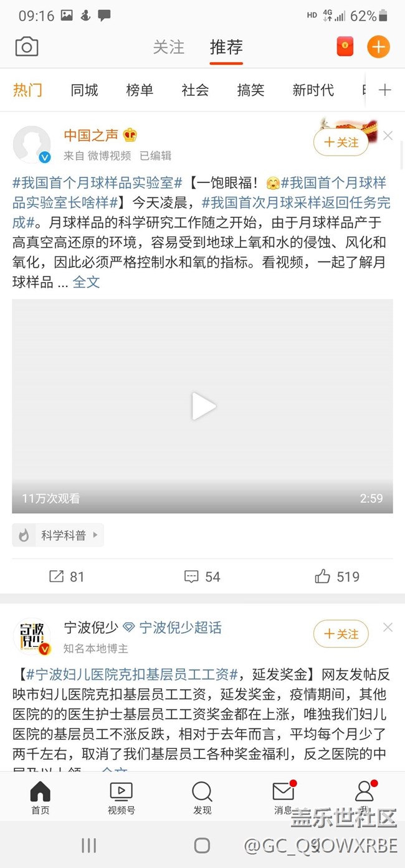Follow 中国之声 with 关注 button
The width and height of the screenshot is (405, 868).
[341, 143]
